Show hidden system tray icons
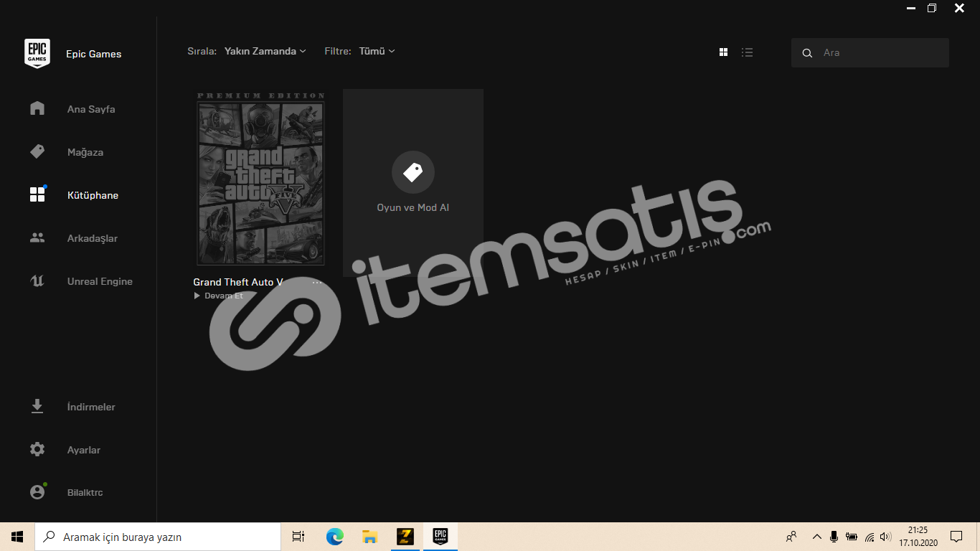This screenshot has width=980, height=551. 816,537
